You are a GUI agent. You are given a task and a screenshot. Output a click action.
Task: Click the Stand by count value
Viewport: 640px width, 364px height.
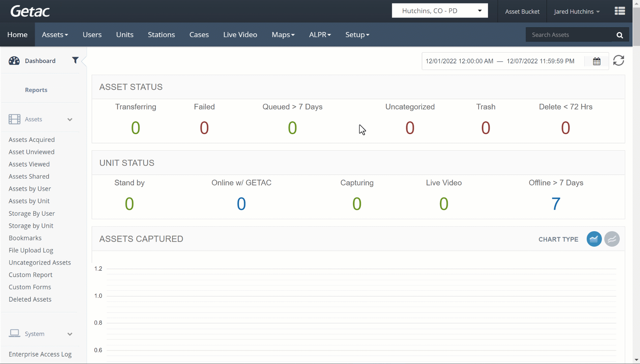tap(129, 204)
